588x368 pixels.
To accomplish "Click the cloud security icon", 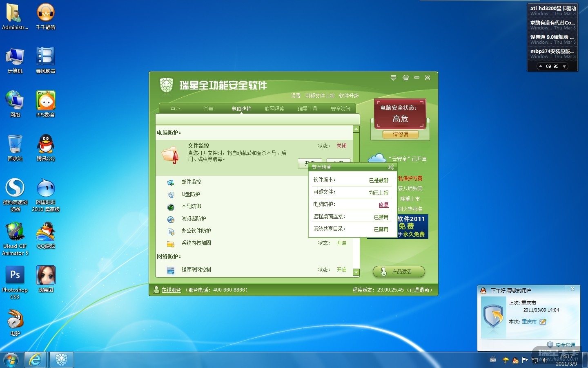I will point(377,158).
